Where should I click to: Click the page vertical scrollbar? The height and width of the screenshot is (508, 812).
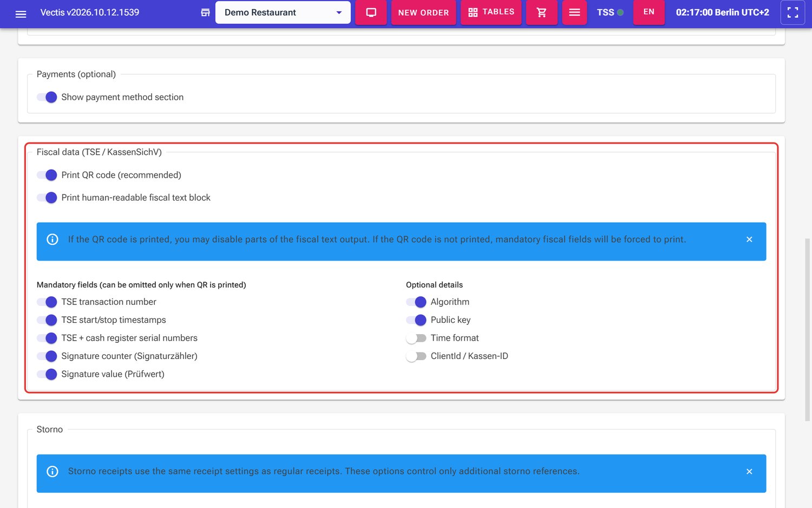808,329
